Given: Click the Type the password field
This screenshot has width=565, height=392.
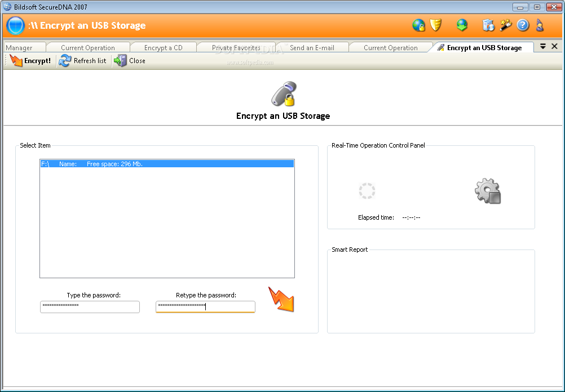Looking at the screenshot, I should click(x=90, y=307).
